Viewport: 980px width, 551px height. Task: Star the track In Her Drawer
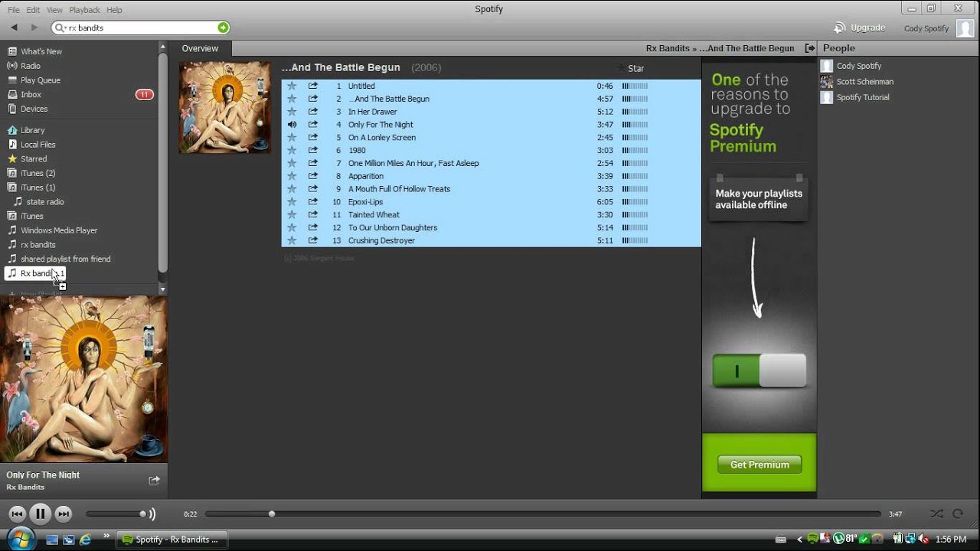pos(292,112)
